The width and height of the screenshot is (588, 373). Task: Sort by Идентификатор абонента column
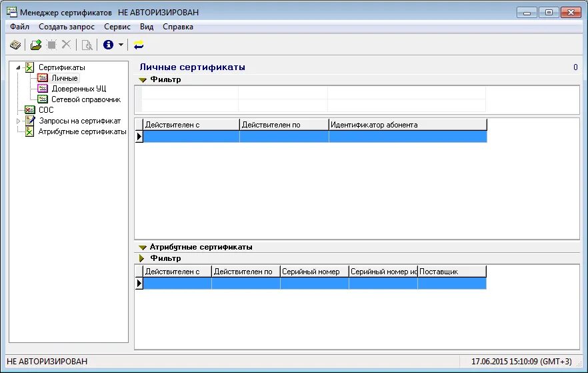[x=407, y=125]
